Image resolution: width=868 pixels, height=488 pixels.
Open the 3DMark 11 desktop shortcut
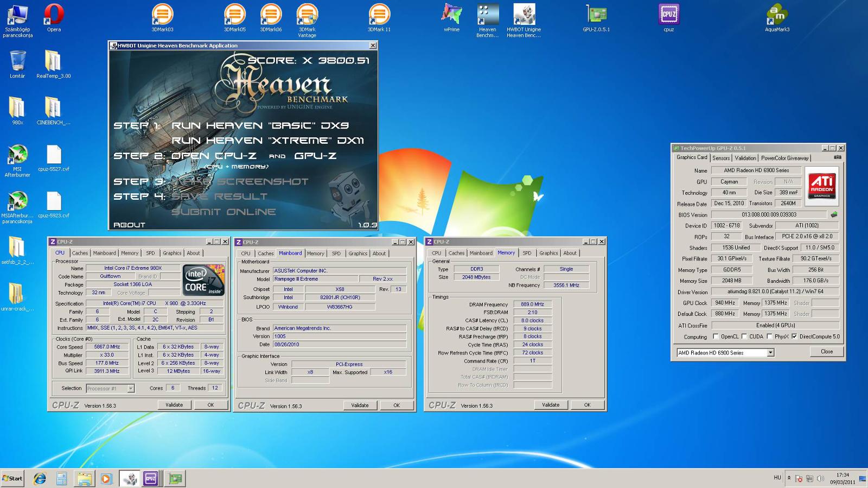(x=379, y=18)
